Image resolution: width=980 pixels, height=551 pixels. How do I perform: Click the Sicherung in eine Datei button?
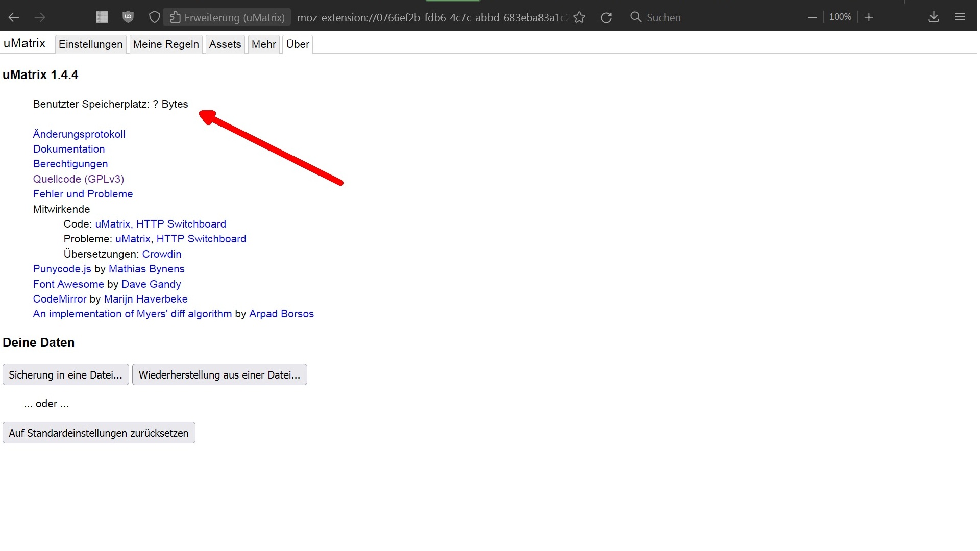coord(65,375)
